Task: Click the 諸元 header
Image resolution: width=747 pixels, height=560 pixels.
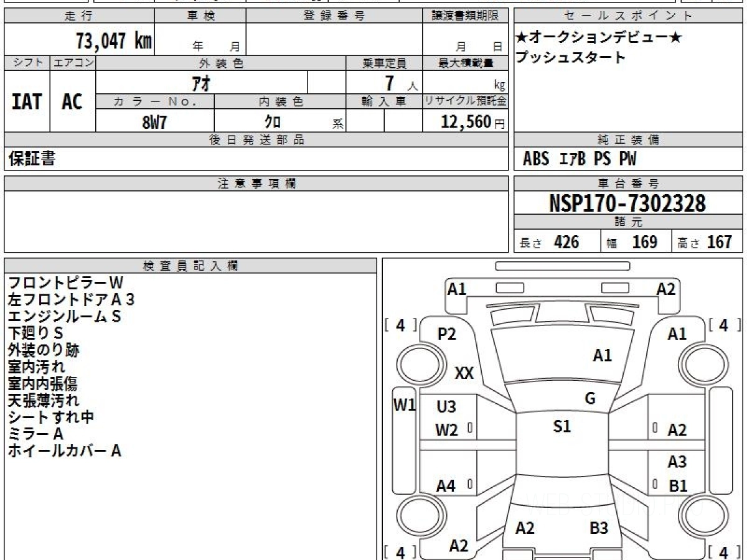Action: point(628,222)
